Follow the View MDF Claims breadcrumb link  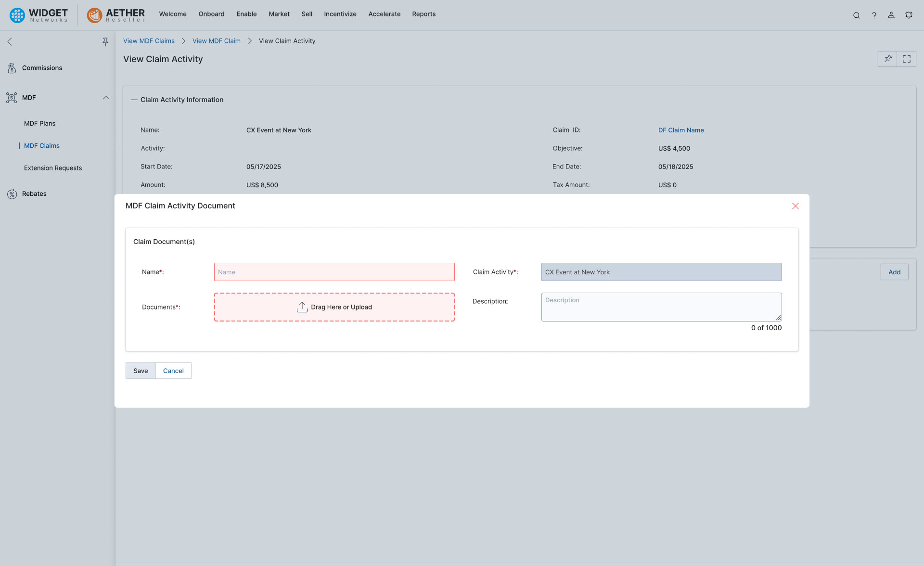tap(149, 41)
